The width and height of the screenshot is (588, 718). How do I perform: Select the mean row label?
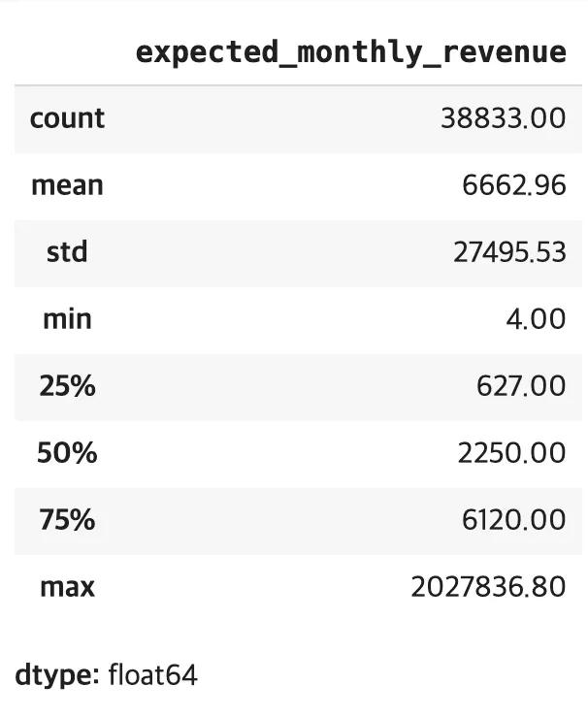(x=67, y=185)
